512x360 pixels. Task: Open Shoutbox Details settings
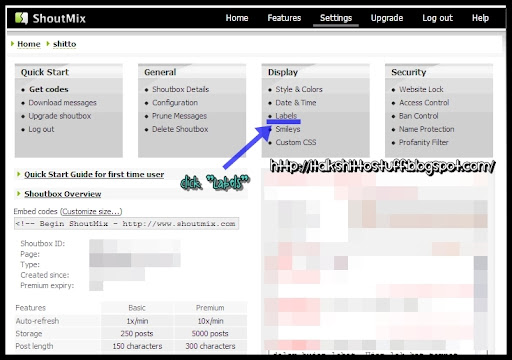(x=180, y=89)
